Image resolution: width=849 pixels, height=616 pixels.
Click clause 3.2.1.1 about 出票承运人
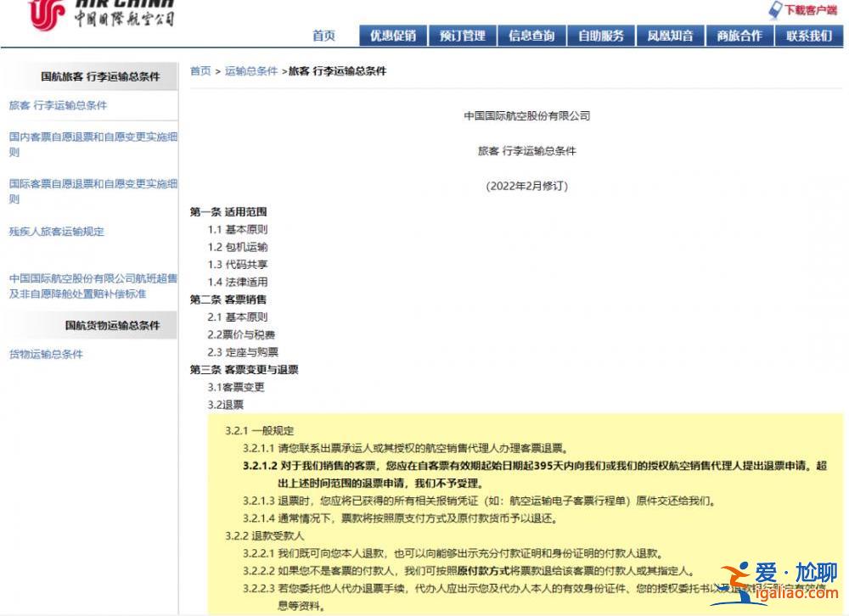(406, 448)
